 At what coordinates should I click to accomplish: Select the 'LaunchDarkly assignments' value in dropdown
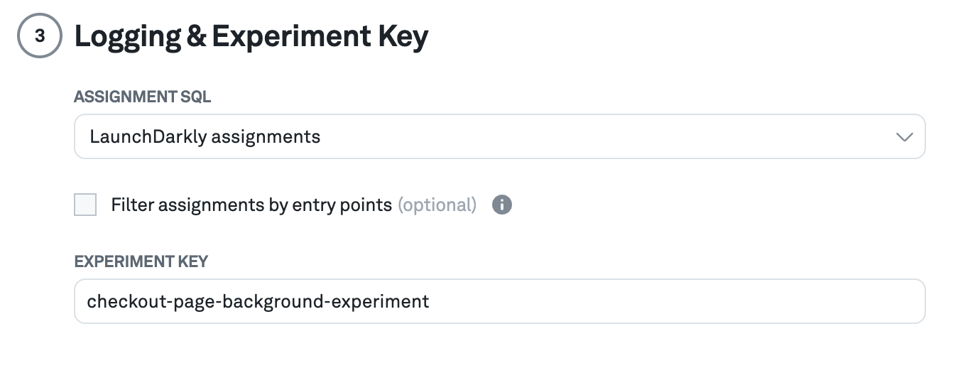click(x=205, y=136)
